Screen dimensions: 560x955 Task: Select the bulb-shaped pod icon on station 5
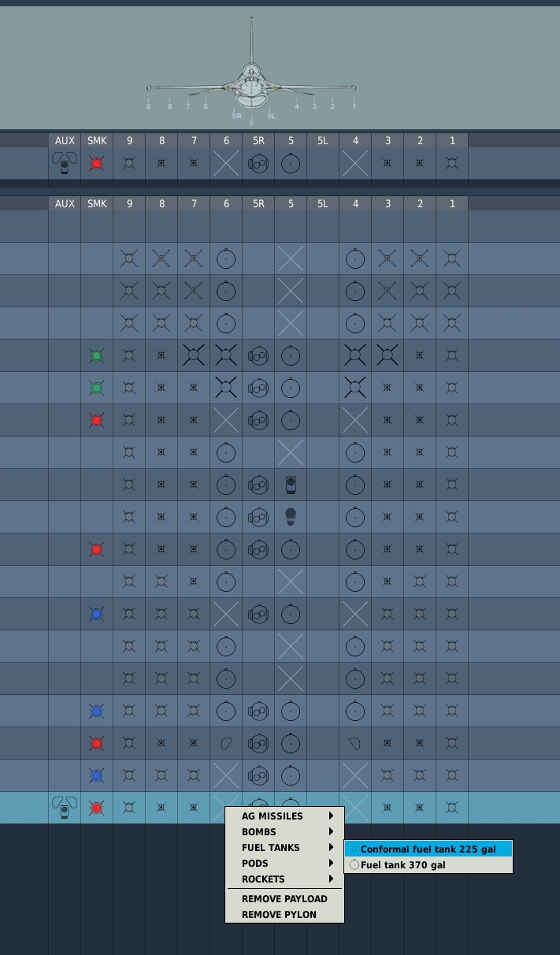click(291, 517)
